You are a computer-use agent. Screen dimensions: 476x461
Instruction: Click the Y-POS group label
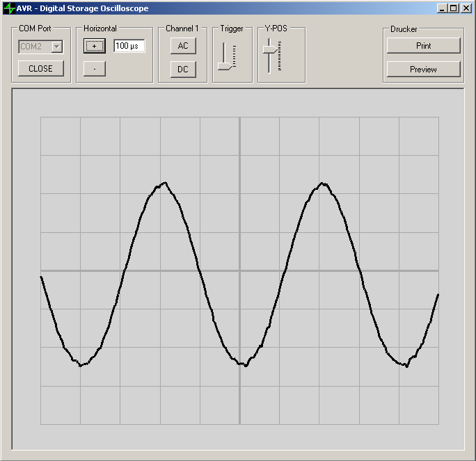point(276,29)
